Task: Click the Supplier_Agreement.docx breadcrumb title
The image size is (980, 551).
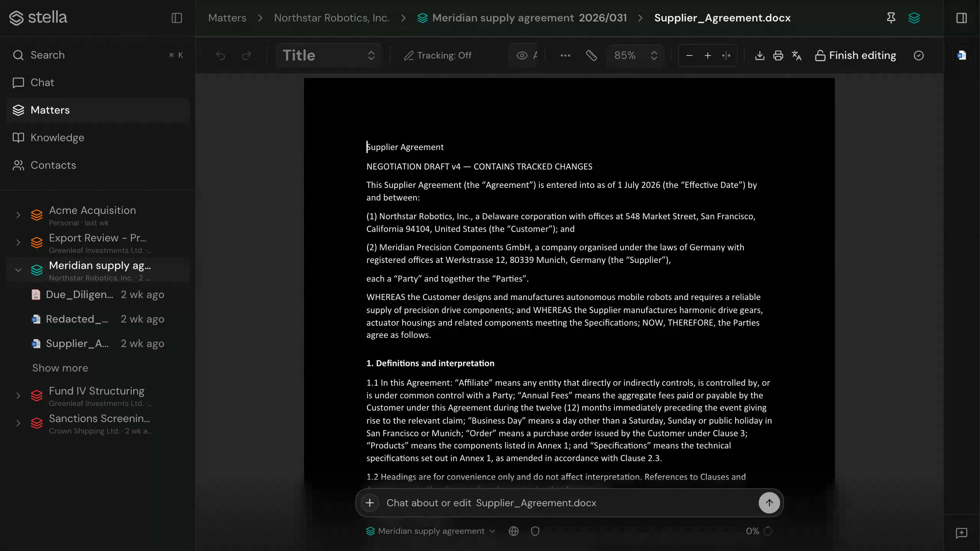Action: click(x=722, y=18)
